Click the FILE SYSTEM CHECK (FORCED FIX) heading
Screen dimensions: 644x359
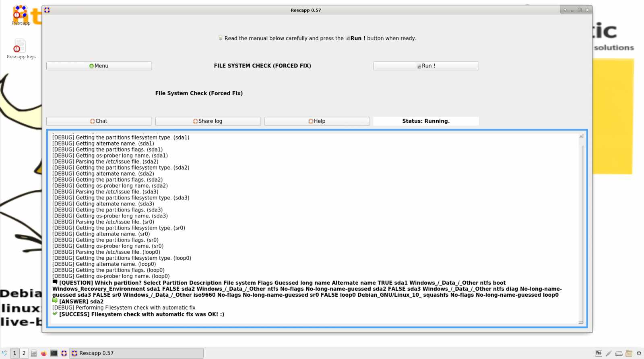coord(262,66)
